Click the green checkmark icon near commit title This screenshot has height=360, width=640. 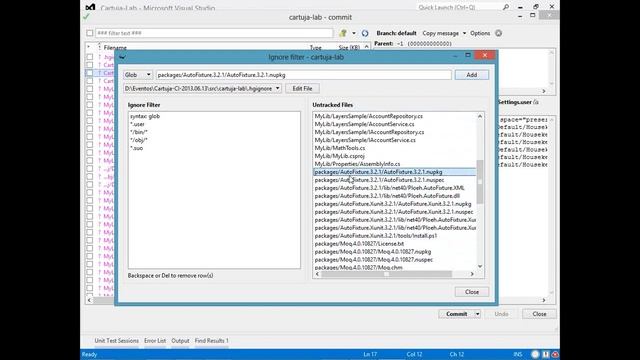coord(86,17)
